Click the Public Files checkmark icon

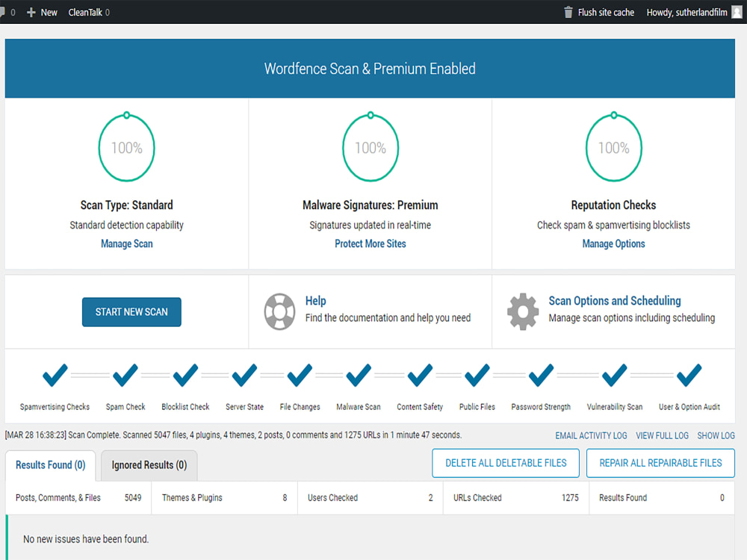tap(477, 376)
